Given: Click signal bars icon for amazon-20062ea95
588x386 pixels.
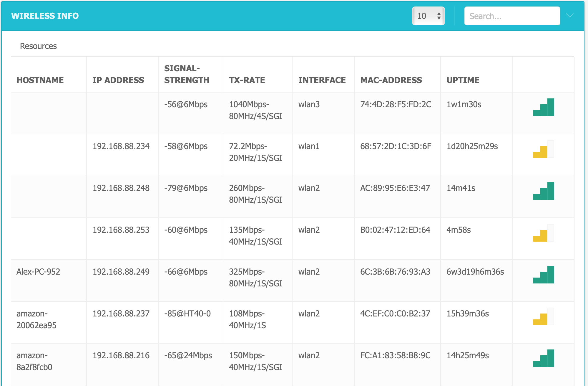Looking at the screenshot, I should (544, 316).
